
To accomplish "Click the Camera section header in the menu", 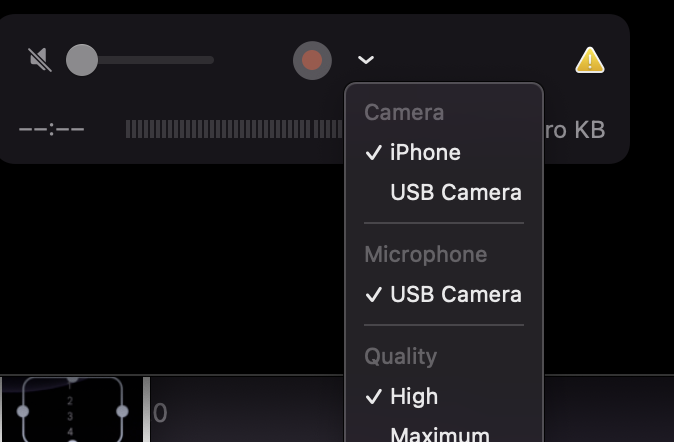I will pyautogui.click(x=404, y=113).
